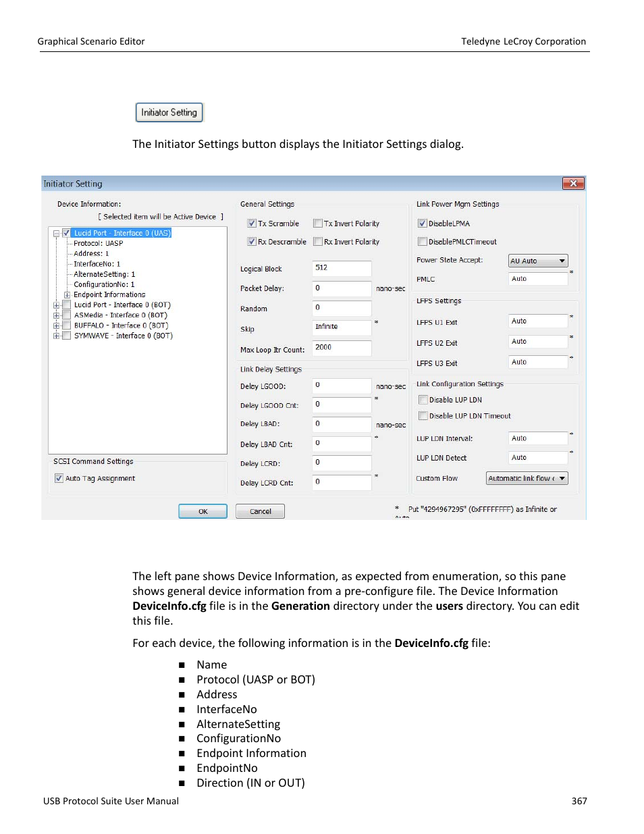
Task: Enable Disable LUP LDN Timeout checkbox
Action: 423,416
